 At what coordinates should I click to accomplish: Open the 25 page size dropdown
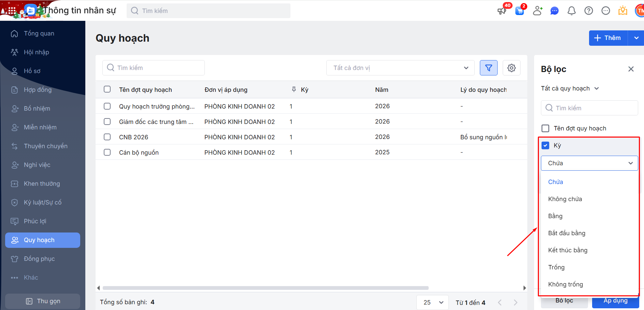tap(432, 302)
